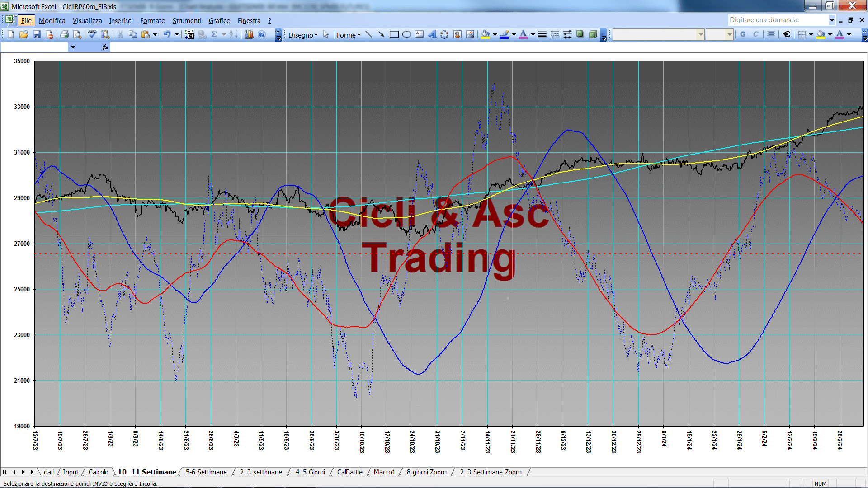
Task: Open the File menu
Action: tap(26, 21)
